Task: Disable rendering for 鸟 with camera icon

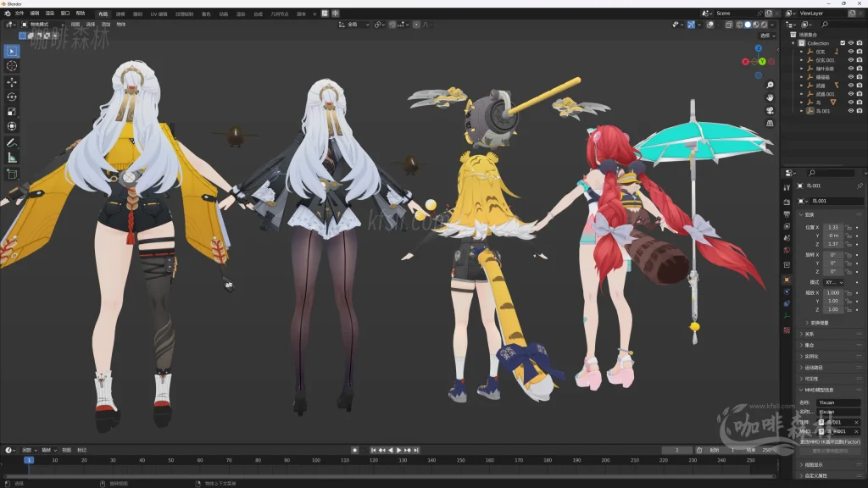Action: click(860, 103)
